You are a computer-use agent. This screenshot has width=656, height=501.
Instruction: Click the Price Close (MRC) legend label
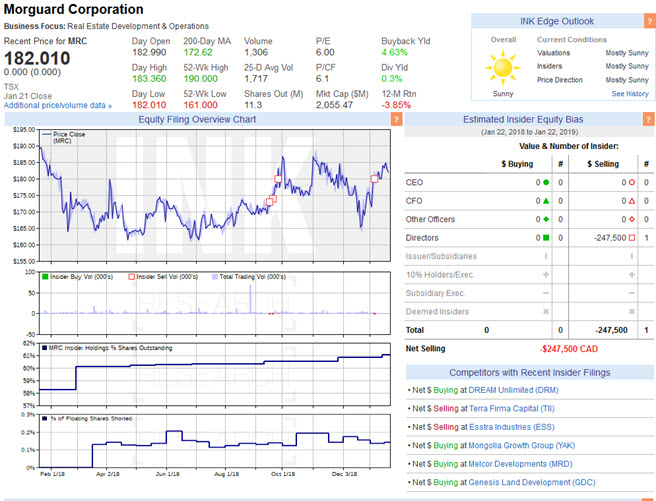(x=69, y=137)
